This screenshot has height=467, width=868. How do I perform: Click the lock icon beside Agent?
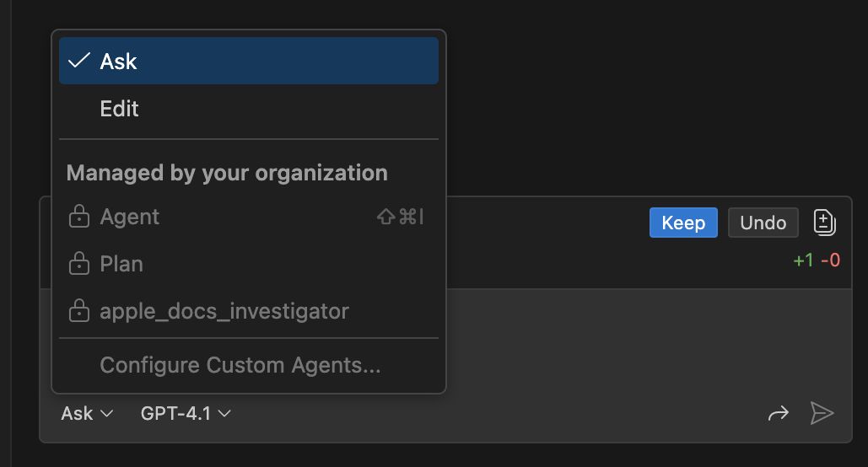[78, 217]
